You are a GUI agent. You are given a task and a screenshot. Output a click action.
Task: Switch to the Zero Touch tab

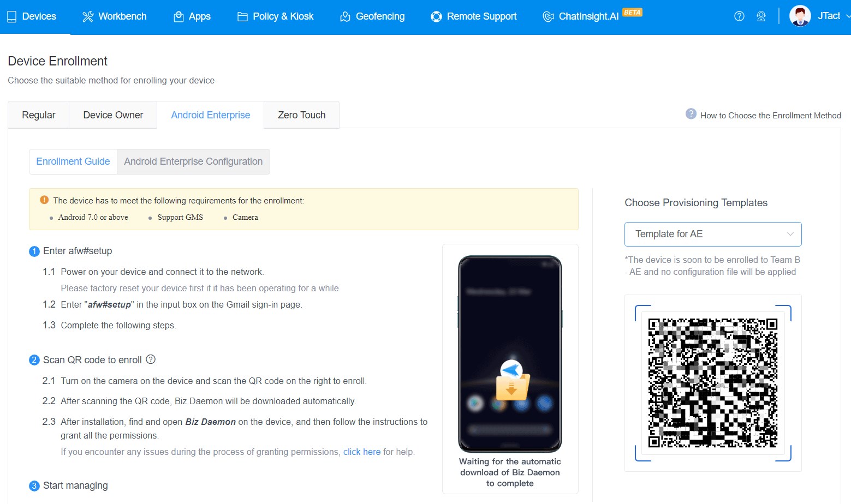click(302, 115)
